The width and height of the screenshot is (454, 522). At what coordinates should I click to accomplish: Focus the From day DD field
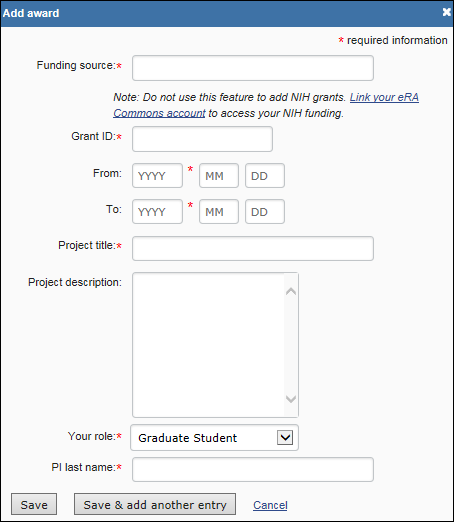point(265,175)
